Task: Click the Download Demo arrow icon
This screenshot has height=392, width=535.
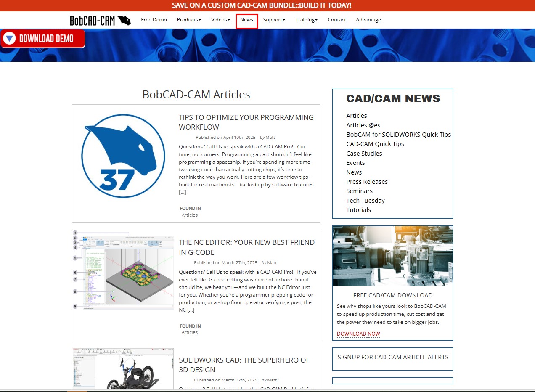Action: point(10,39)
